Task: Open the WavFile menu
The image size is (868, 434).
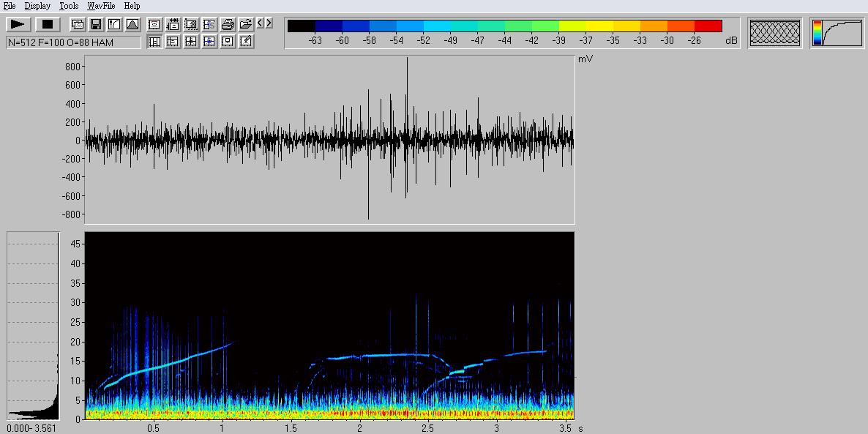Action: [101, 6]
